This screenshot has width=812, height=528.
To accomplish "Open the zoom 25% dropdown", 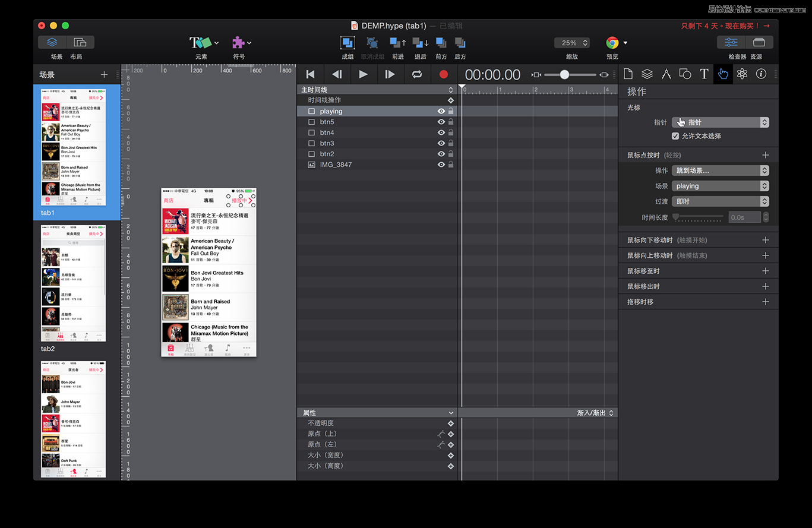I will pos(571,43).
